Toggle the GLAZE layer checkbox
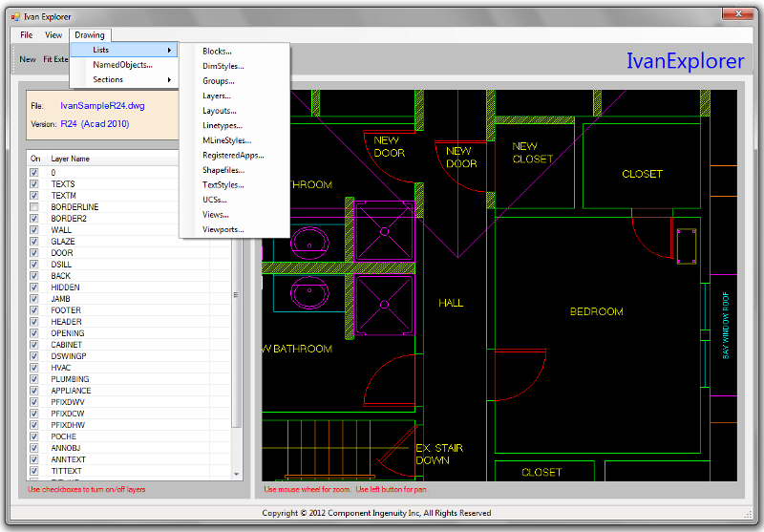This screenshot has width=764, height=532. (x=34, y=242)
